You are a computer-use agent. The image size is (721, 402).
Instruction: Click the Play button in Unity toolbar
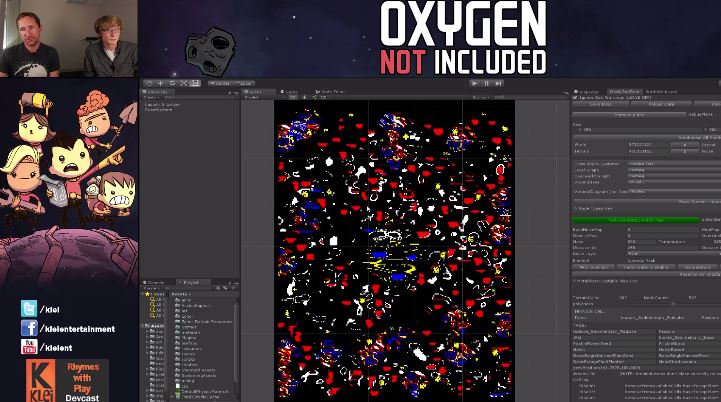475,83
